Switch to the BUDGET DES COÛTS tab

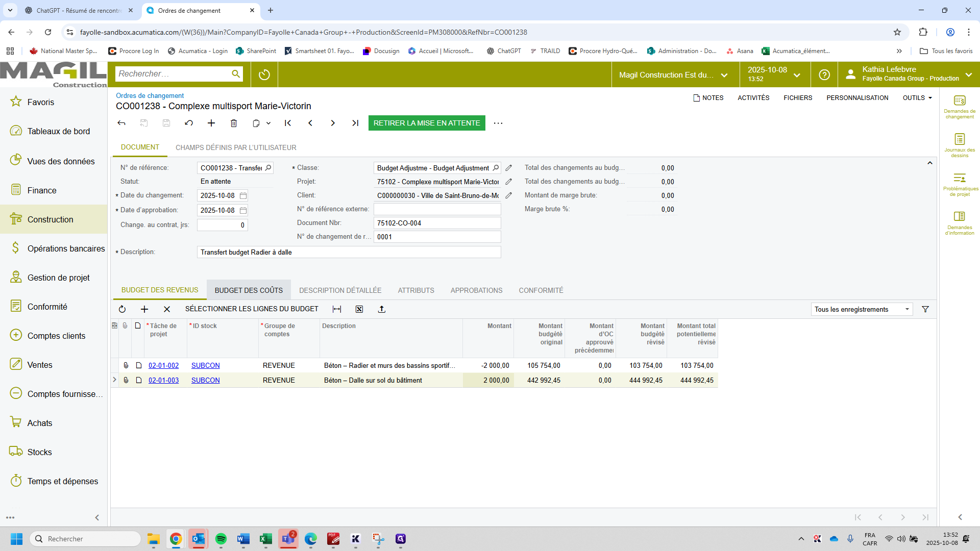click(249, 290)
